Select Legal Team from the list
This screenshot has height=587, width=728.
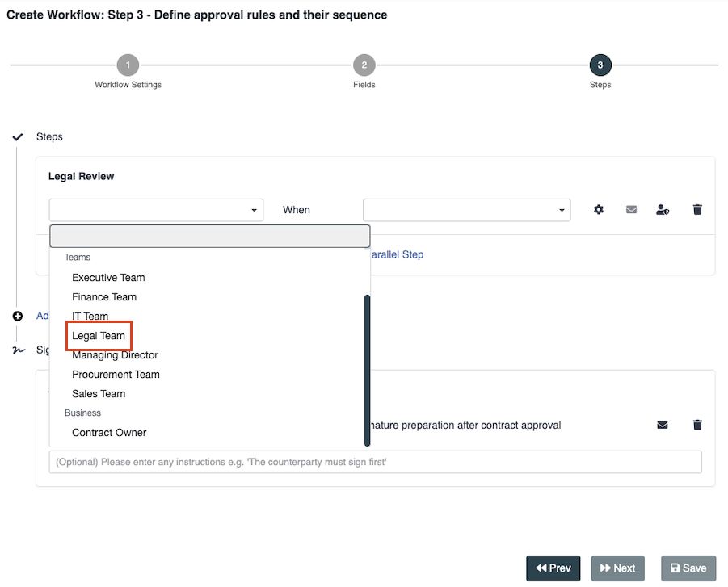tap(99, 336)
